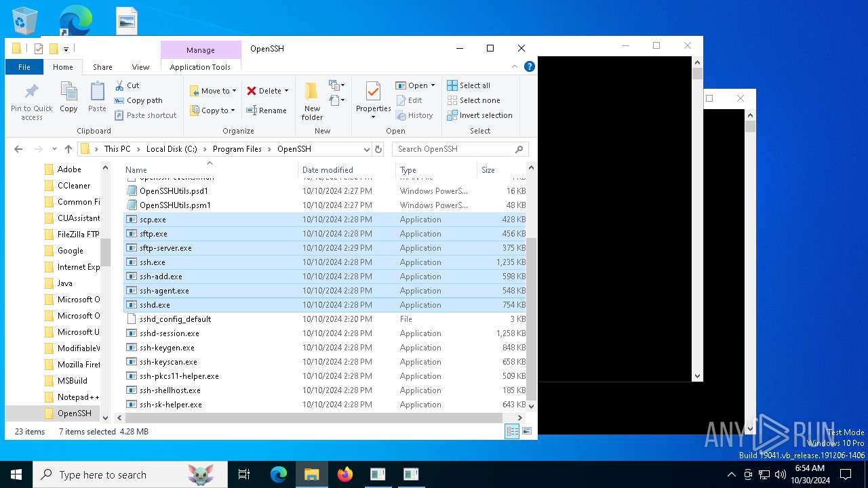Show file History
Screen dimensions: 868x488
coord(414,115)
